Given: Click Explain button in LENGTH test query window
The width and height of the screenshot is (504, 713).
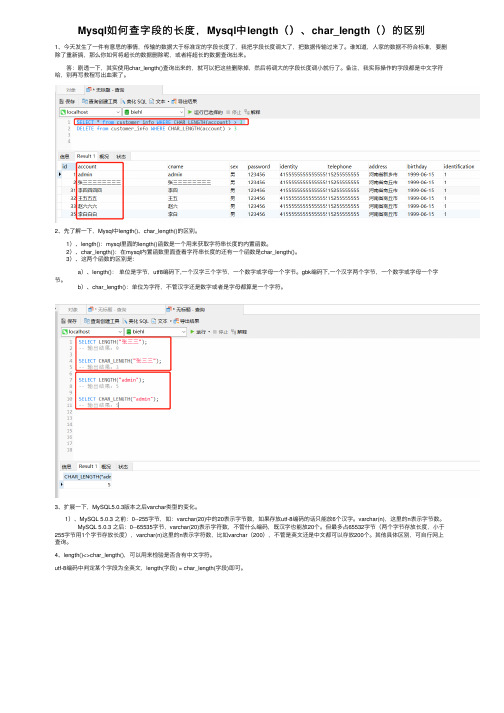Looking at the screenshot, I should coord(239,332).
